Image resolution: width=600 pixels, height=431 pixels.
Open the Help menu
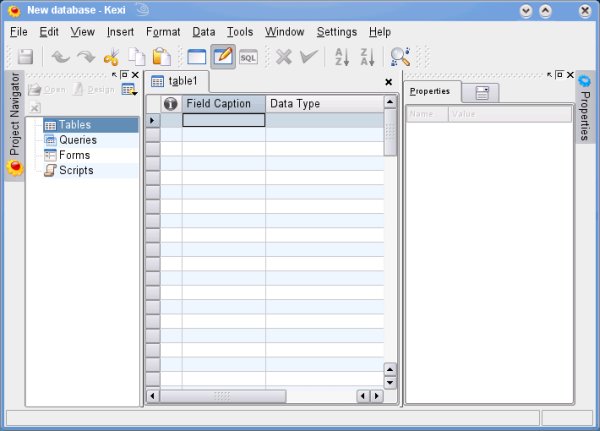point(380,32)
